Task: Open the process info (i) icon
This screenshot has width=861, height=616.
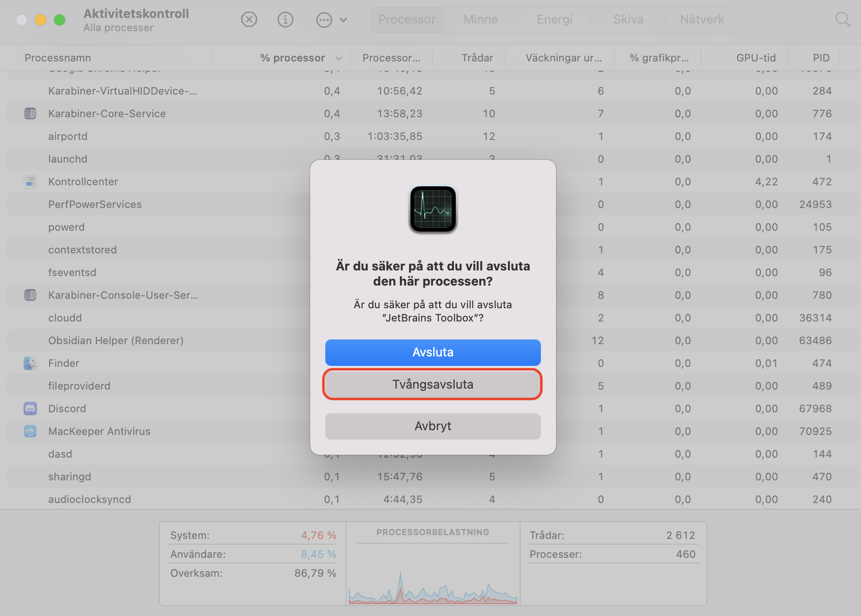Action: pos(285,19)
